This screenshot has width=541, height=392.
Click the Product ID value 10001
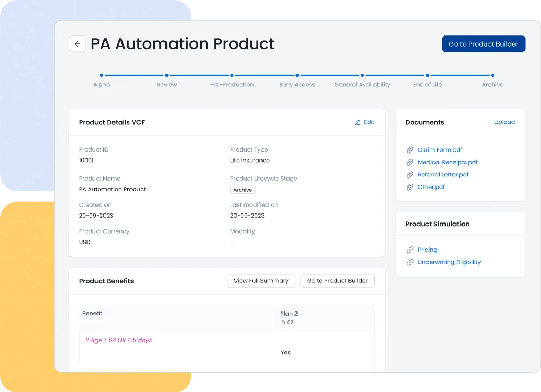[x=86, y=160]
